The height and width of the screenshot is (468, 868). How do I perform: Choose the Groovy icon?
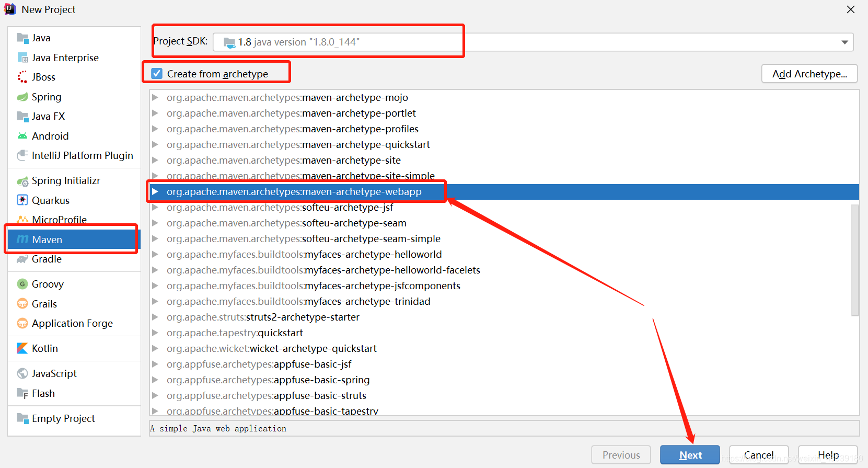pos(22,284)
